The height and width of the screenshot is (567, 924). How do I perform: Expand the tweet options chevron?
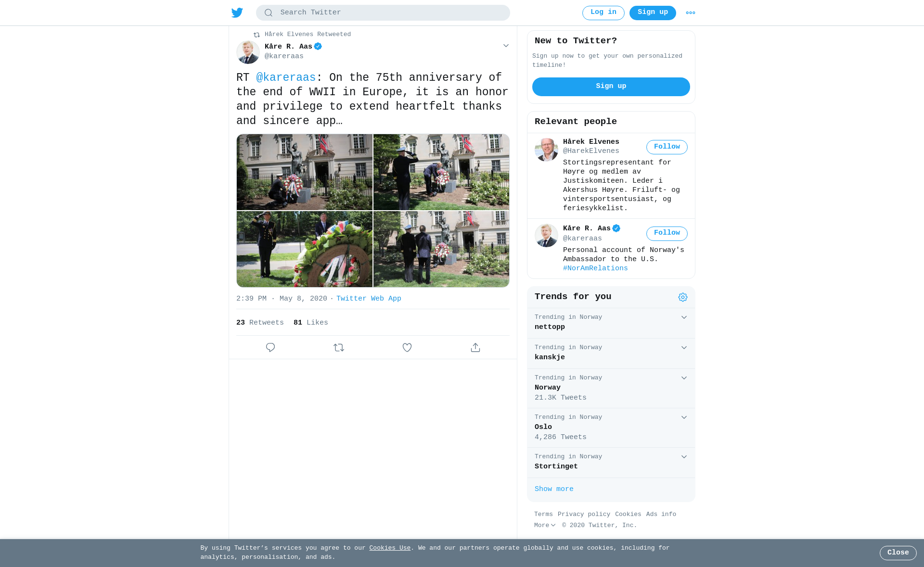pos(506,46)
